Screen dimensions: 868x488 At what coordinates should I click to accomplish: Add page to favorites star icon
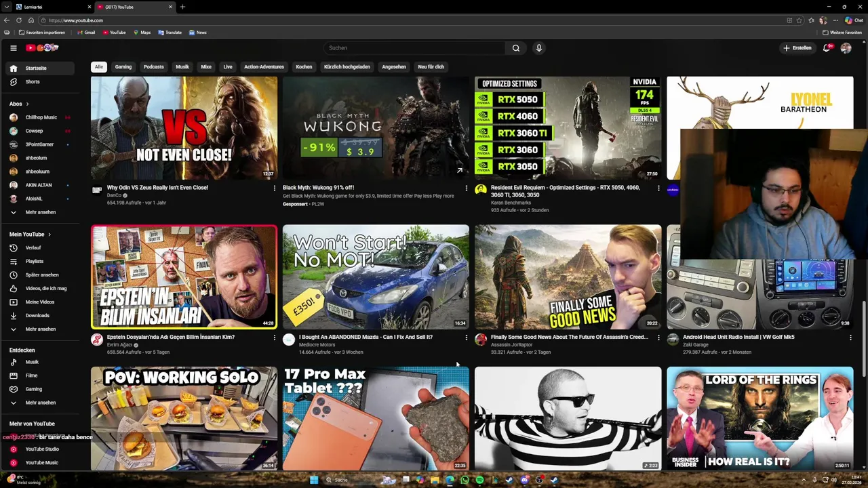[x=800, y=20]
